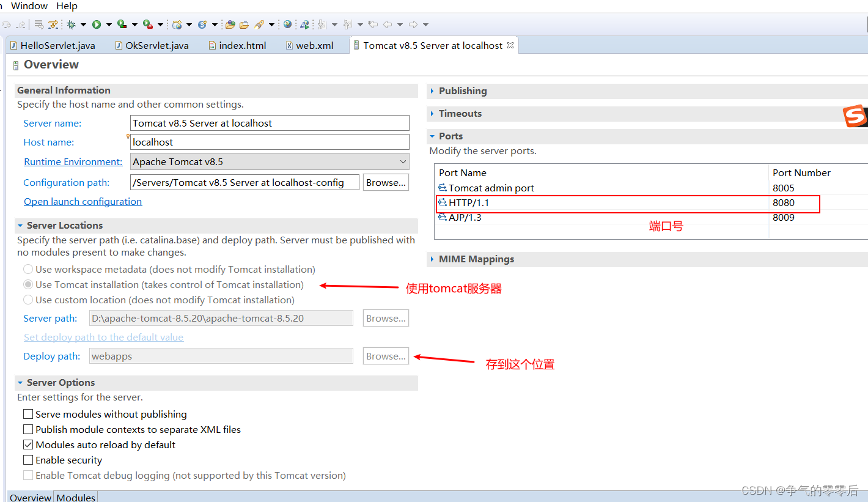The image size is (868, 502).
Task: Click the Run External Tools icon
Action: click(x=148, y=24)
